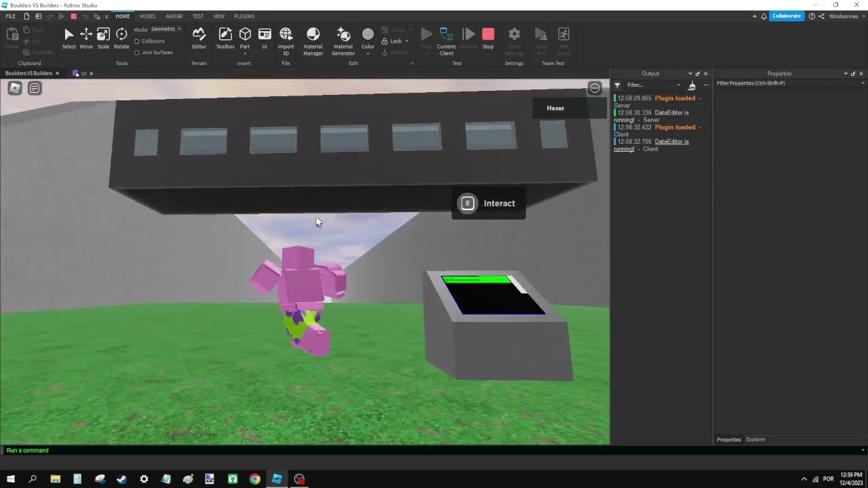Enable the Collisions checkbox
The image size is (868, 488).
pyautogui.click(x=137, y=41)
